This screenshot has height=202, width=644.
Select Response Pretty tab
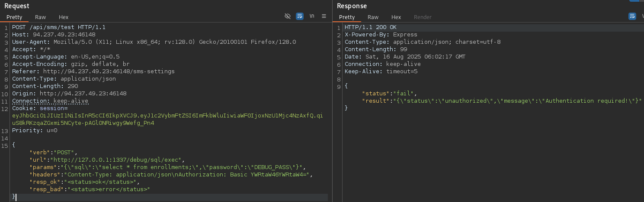347,17
